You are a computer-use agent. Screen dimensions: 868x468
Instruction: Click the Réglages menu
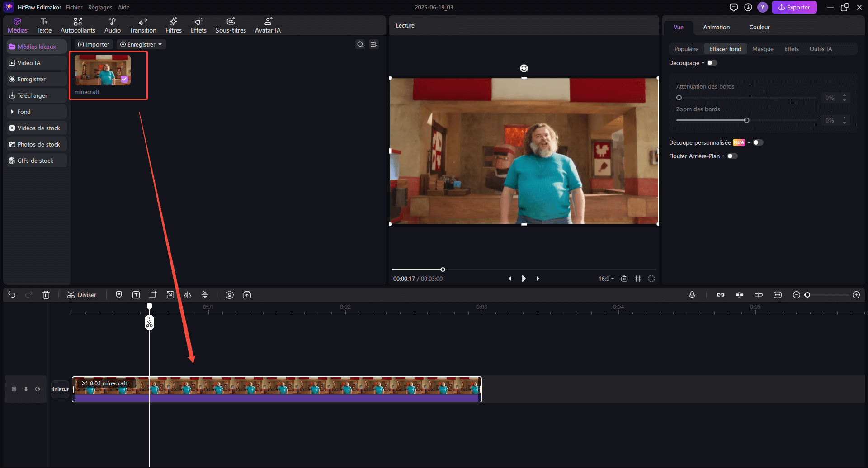coord(100,7)
